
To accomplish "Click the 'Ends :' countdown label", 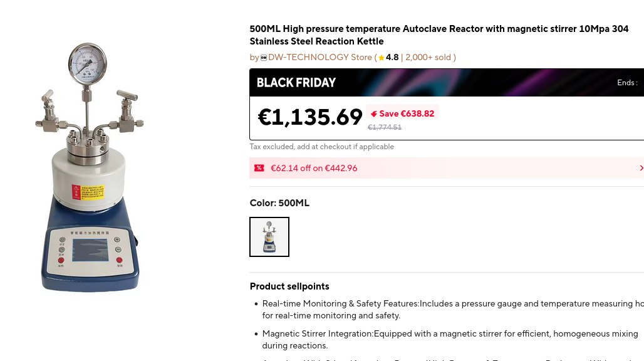I will [x=626, y=83].
